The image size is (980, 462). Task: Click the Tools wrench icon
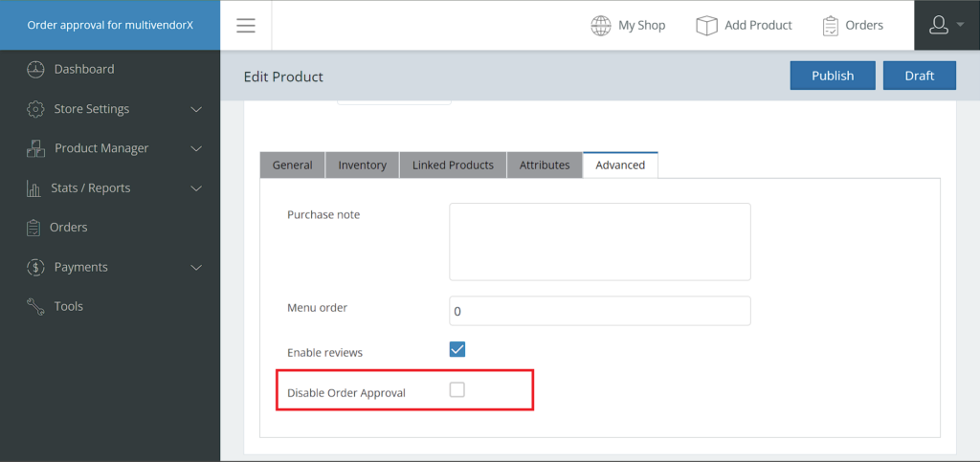coord(35,306)
